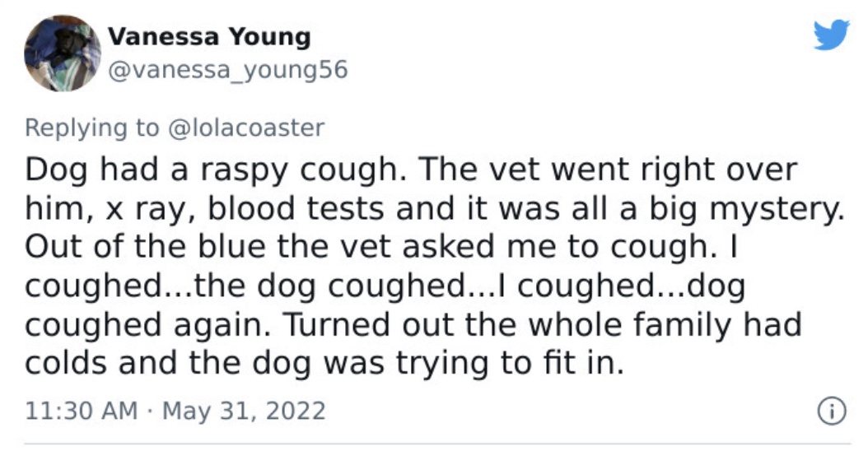Click the 'Replying to' label
Image resolution: width=868 pixels, height=451 pixels.
pos(92,128)
